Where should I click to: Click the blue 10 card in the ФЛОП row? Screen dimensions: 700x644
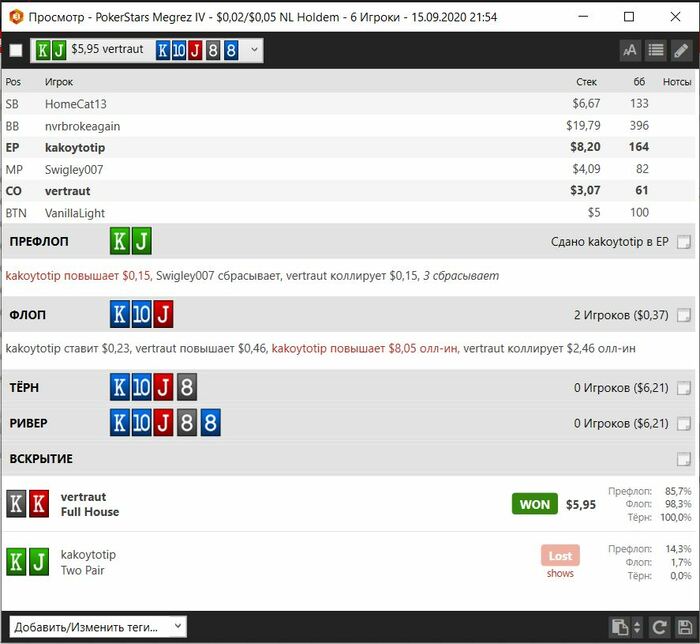point(142,314)
